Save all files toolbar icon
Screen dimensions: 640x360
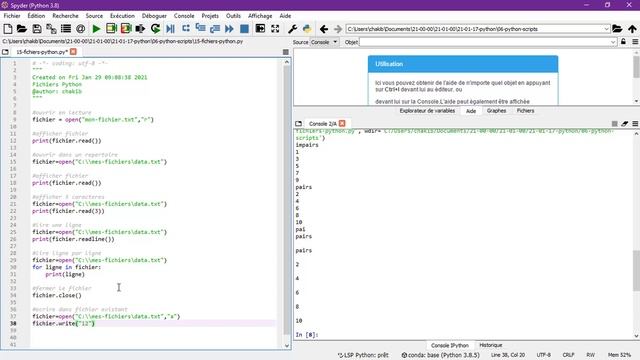pyautogui.click(x=51, y=29)
